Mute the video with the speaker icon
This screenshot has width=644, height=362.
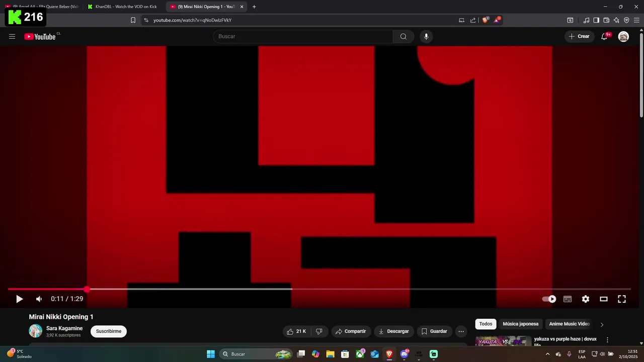click(x=39, y=299)
